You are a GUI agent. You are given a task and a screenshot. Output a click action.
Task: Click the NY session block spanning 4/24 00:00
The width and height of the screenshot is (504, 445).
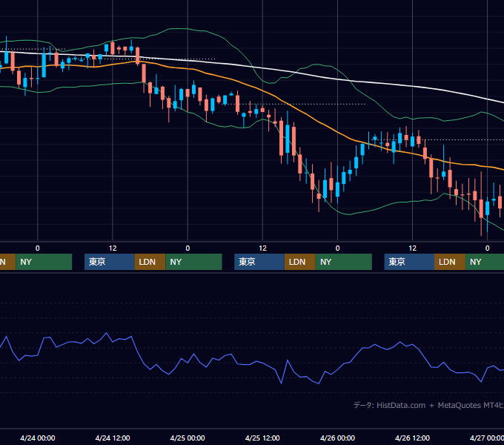click(44, 262)
